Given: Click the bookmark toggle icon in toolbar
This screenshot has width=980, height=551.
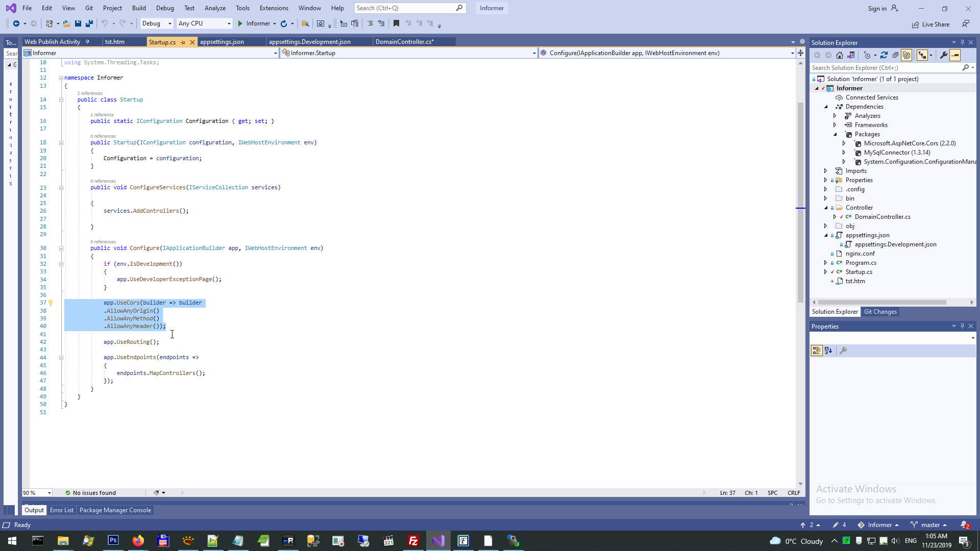Looking at the screenshot, I should point(396,23).
